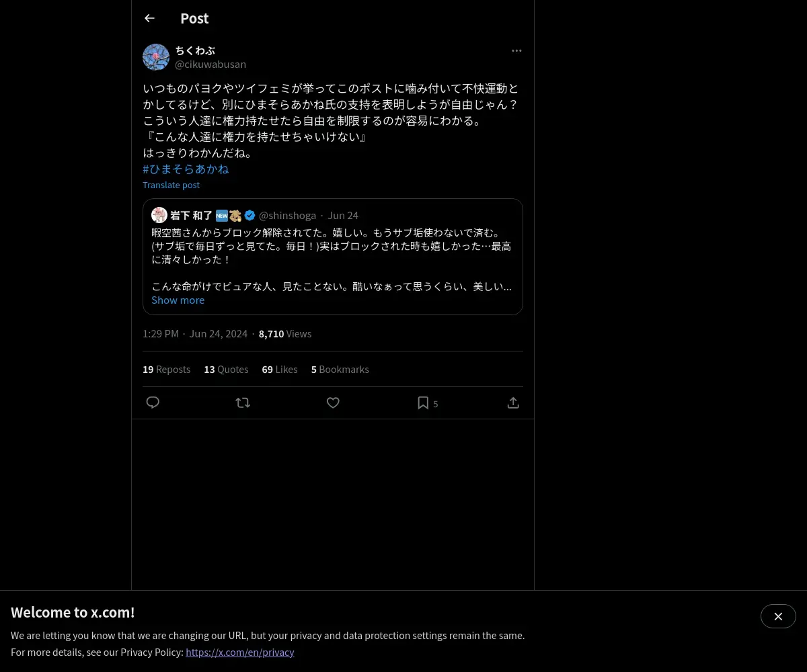This screenshot has width=807, height=672.
Task: Open the three-dot more options menu
Action: (x=516, y=50)
